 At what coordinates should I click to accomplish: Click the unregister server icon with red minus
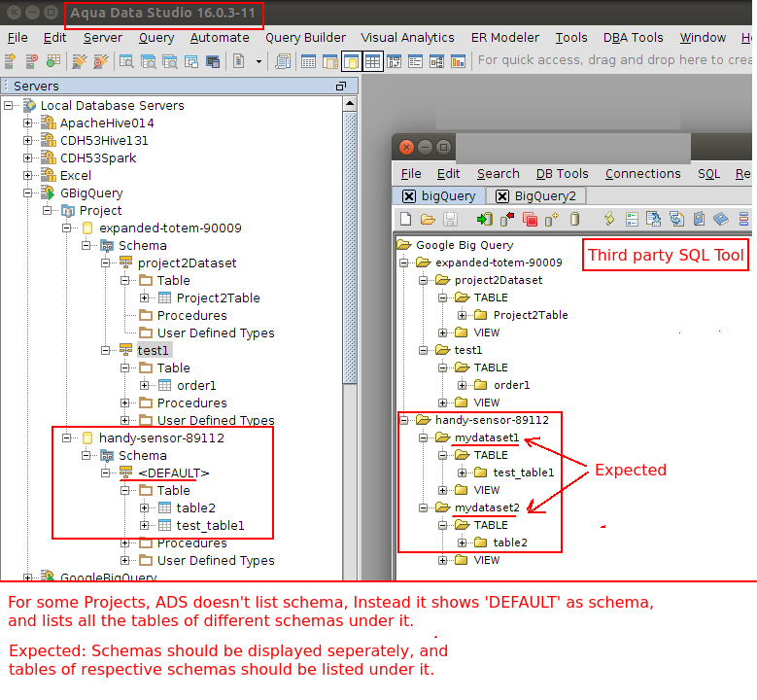click(31, 61)
